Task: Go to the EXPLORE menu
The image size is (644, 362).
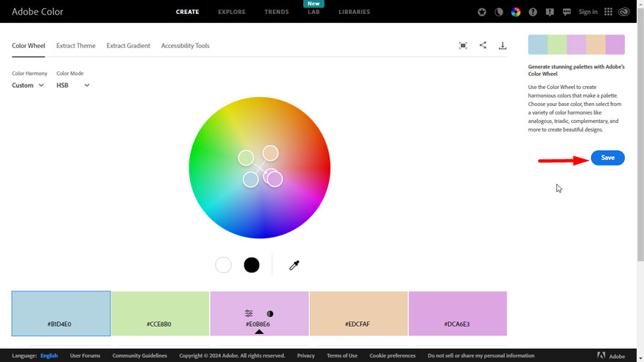Action: (232, 12)
